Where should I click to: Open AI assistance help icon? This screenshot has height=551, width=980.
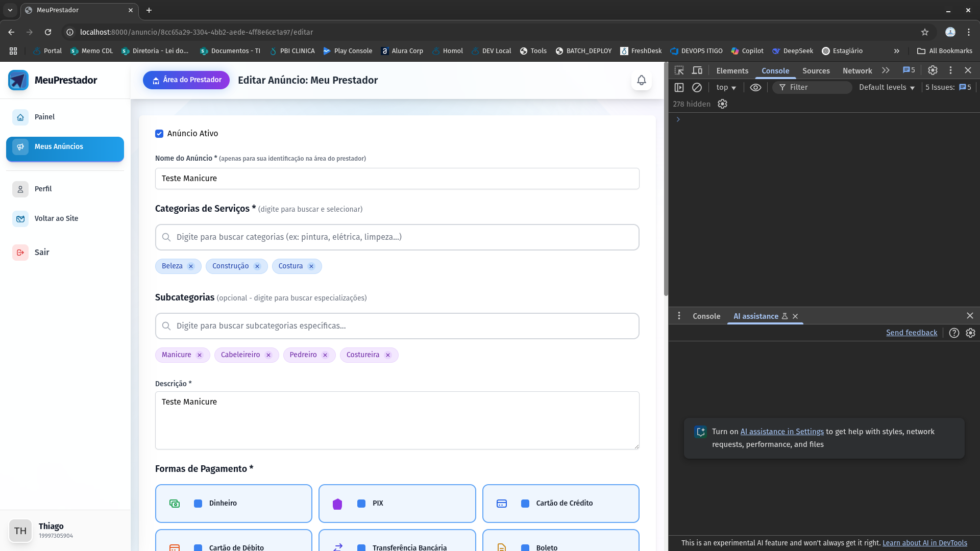954,333
